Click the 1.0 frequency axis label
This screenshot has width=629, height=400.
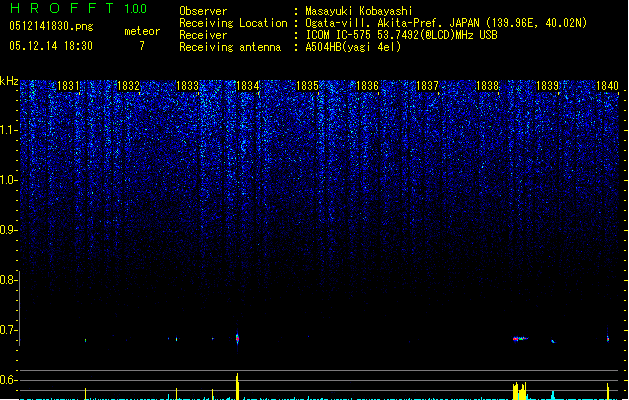coord(8,180)
